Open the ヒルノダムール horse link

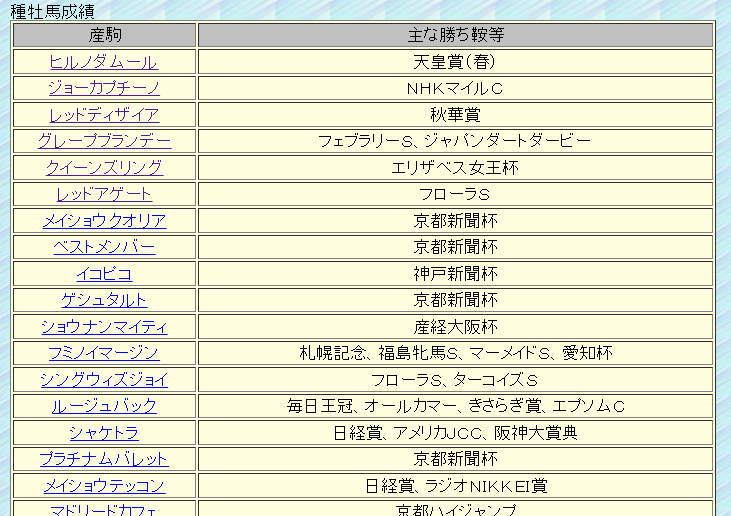click(104, 62)
